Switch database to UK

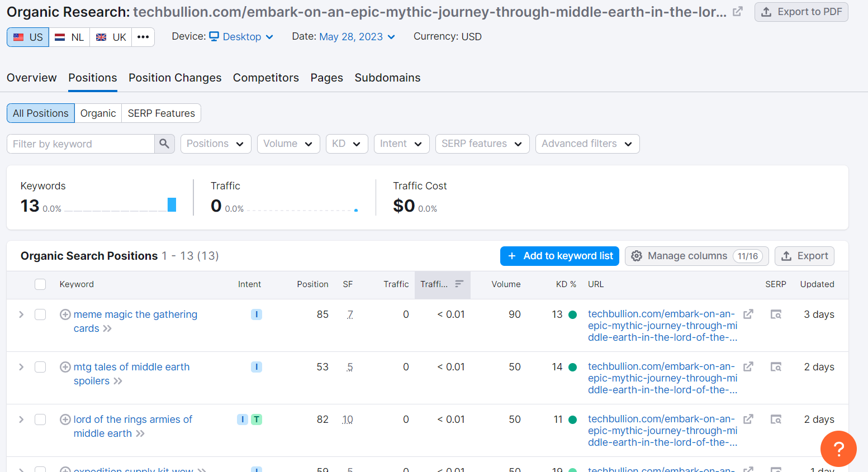tap(111, 37)
